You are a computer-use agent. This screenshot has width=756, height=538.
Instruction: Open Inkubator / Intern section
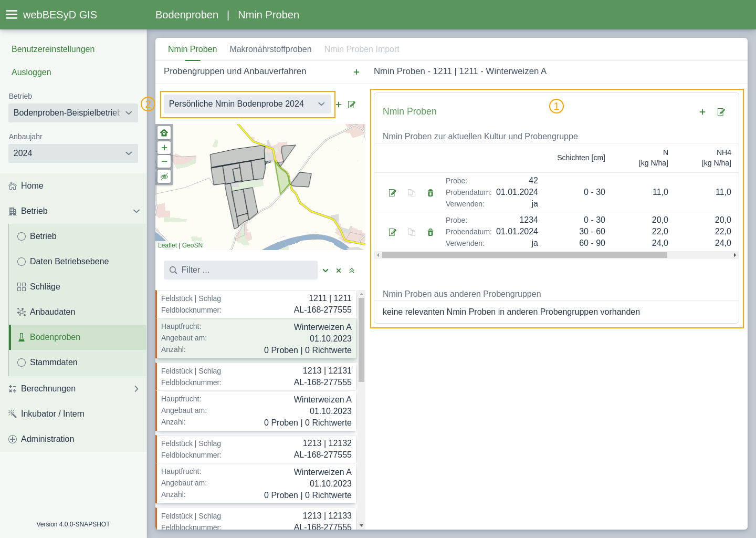pyautogui.click(x=73, y=414)
